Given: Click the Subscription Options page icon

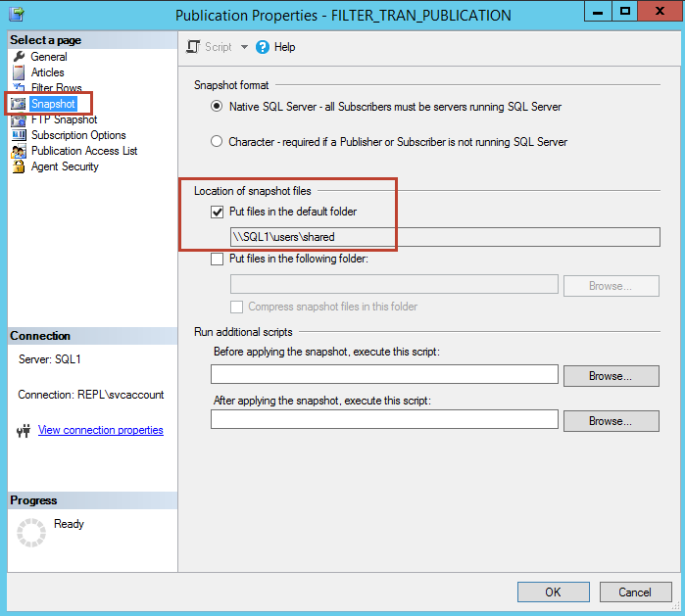Looking at the screenshot, I should click(x=19, y=135).
